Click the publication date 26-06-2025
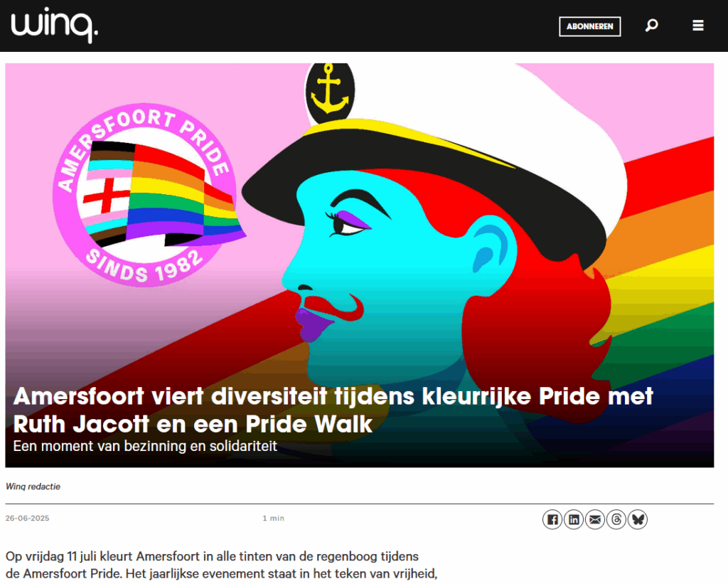The width and height of the screenshot is (728, 584). [x=28, y=518]
